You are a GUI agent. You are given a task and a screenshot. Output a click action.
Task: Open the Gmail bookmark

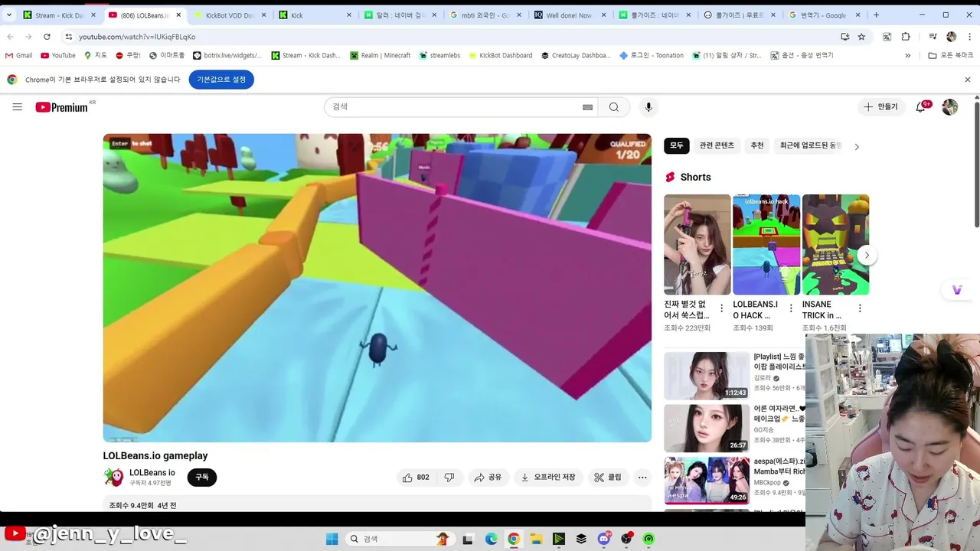coord(18,55)
